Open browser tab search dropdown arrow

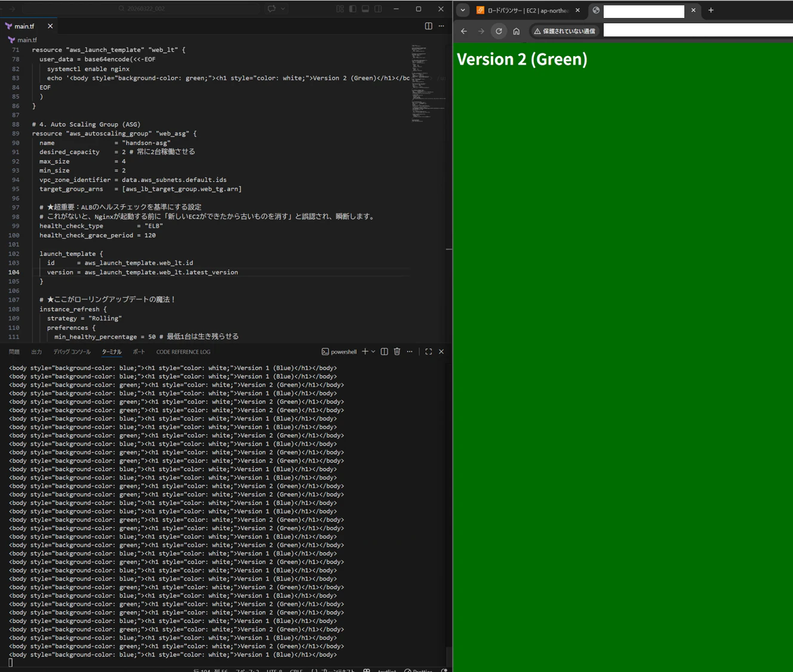click(463, 10)
